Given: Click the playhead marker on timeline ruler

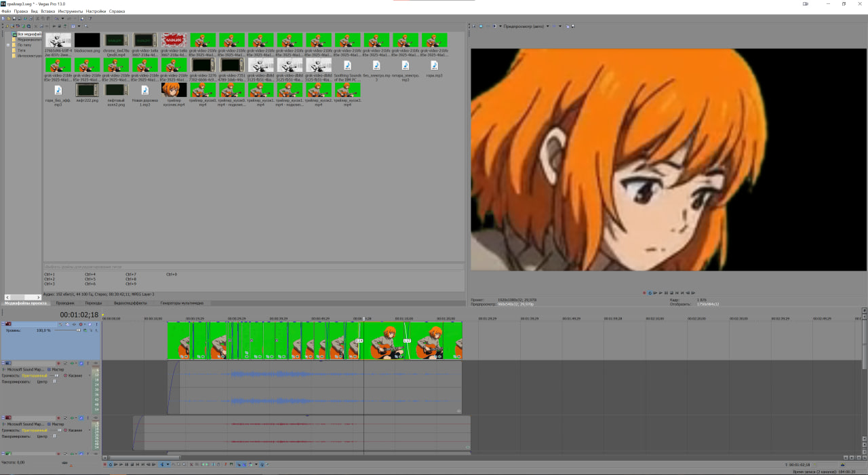Looking at the screenshot, I should click(x=363, y=318).
